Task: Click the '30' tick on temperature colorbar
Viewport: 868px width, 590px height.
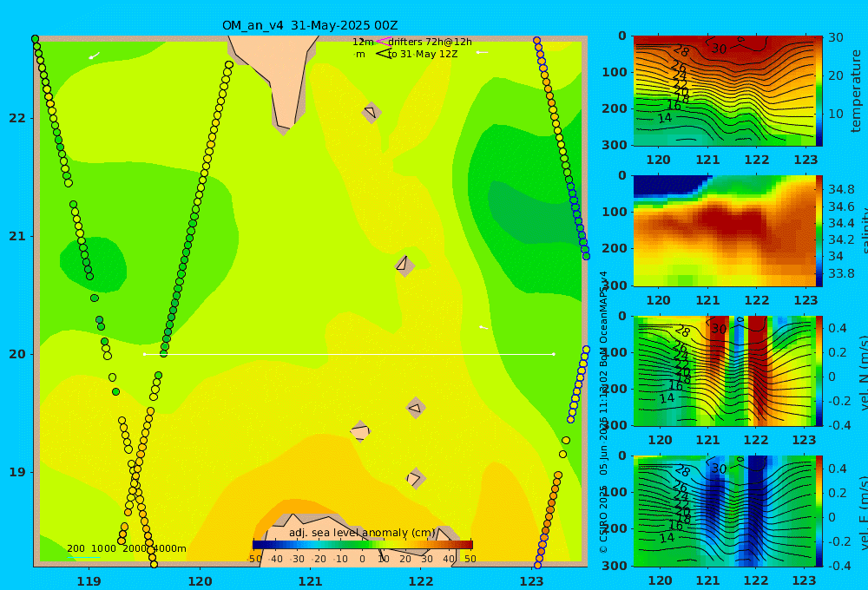Action: click(x=836, y=37)
